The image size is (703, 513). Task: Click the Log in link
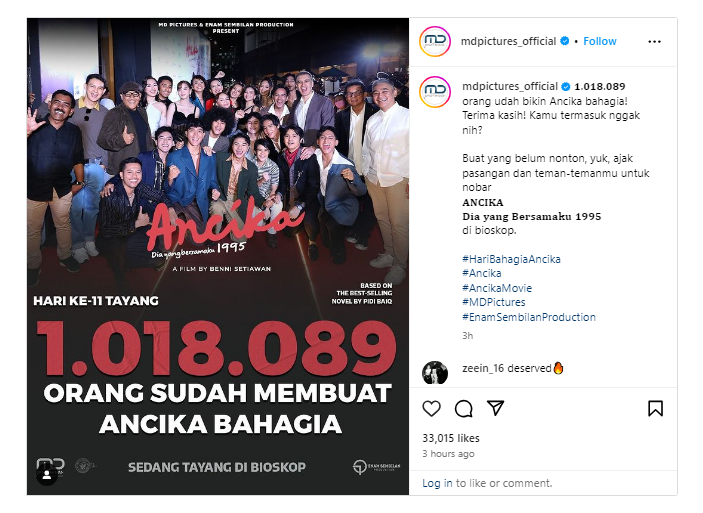pyautogui.click(x=437, y=483)
